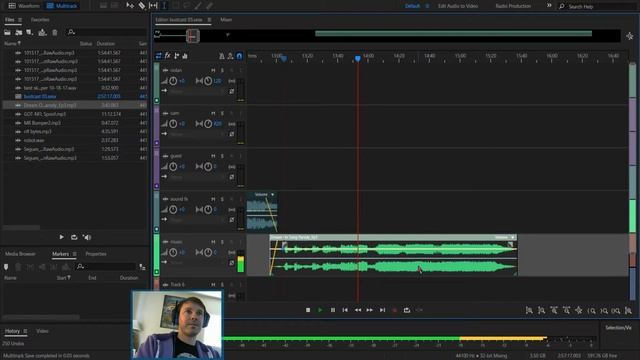Select the Time Selection tool
Screen dimensions: 640x360
[164, 6]
